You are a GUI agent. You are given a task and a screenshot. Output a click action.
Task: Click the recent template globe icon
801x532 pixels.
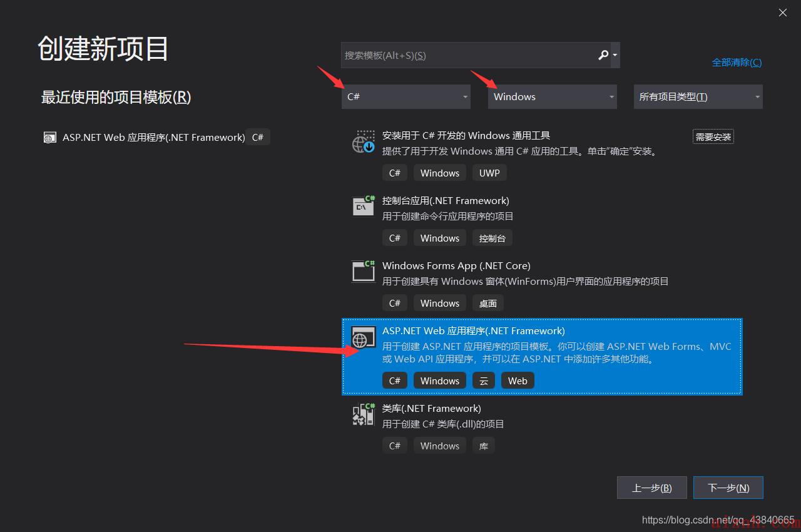[49, 138]
